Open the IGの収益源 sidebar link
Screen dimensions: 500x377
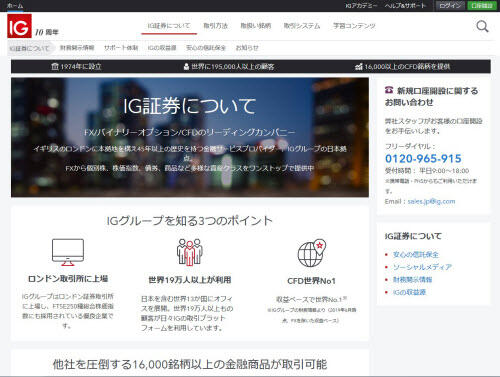point(409,292)
